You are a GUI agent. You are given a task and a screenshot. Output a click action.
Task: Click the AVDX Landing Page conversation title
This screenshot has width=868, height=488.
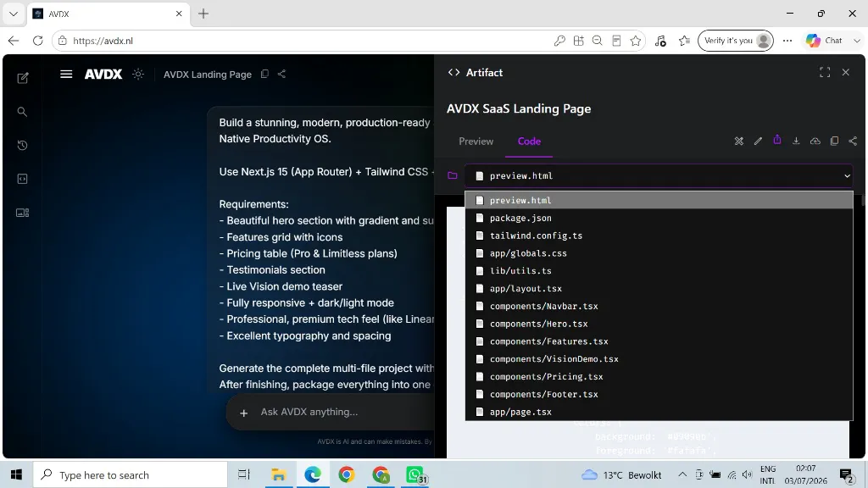click(x=208, y=75)
